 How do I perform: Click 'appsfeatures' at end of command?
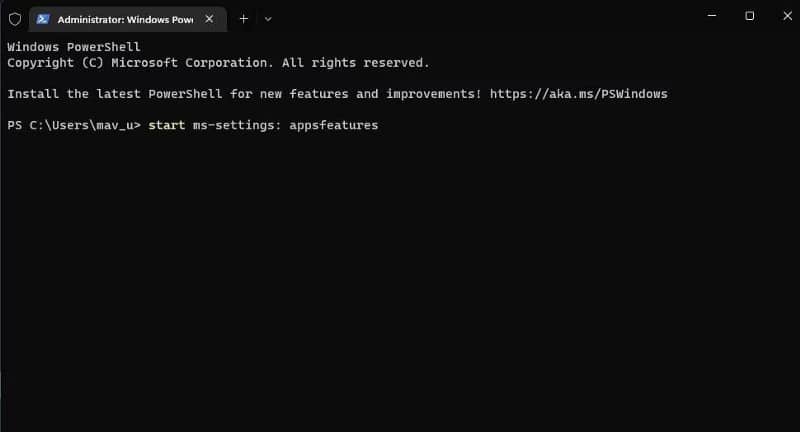(x=334, y=125)
